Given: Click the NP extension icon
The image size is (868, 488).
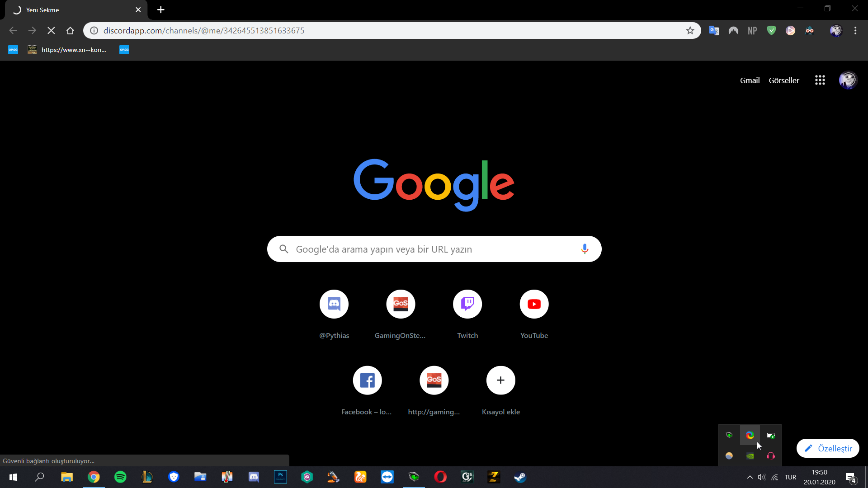Looking at the screenshot, I should tap(752, 31).
